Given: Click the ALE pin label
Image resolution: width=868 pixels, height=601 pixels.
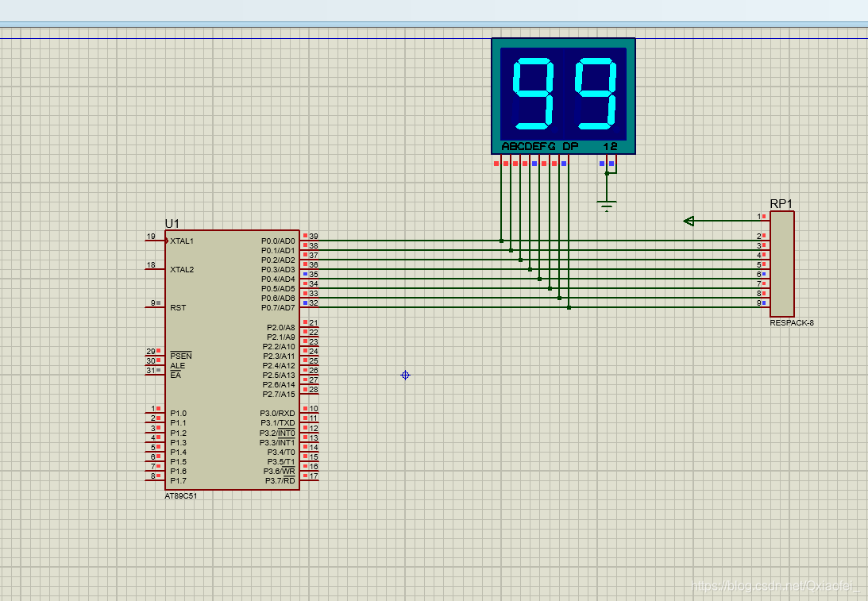Looking at the screenshot, I should pyautogui.click(x=177, y=366).
